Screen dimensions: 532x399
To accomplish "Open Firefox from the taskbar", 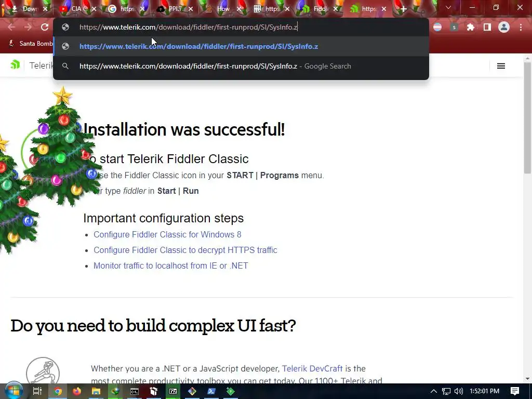I will [x=77, y=391].
